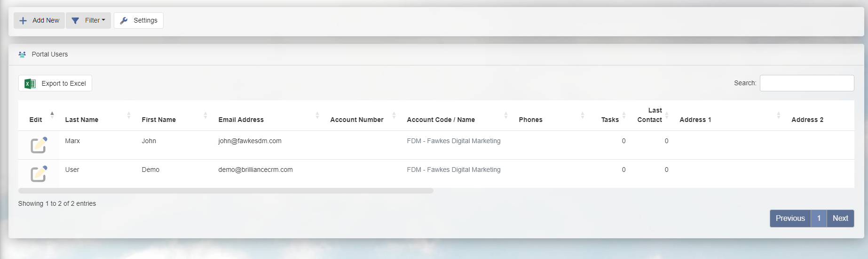Viewport: 868px width, 259px height.
Task: Sort by Edit column arrow
Action: click(52, 113)
